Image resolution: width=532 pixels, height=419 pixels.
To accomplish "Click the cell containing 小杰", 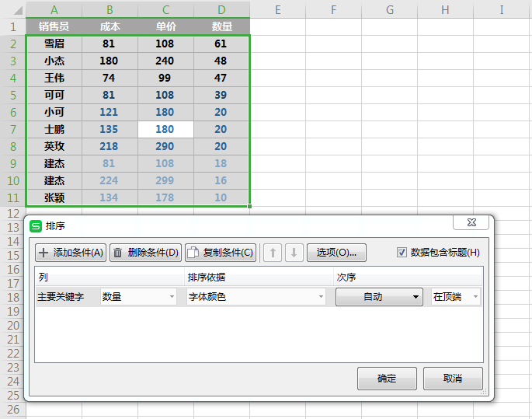I will [x=54, y=61].
